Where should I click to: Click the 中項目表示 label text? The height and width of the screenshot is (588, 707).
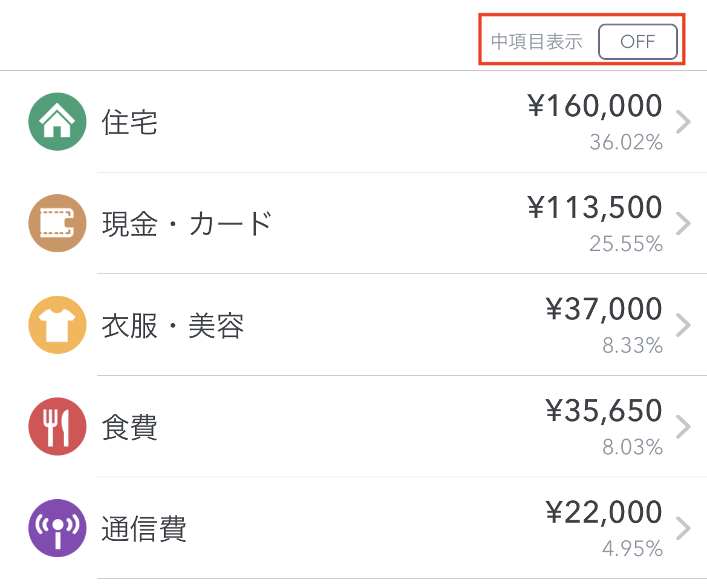pos(536,42)
